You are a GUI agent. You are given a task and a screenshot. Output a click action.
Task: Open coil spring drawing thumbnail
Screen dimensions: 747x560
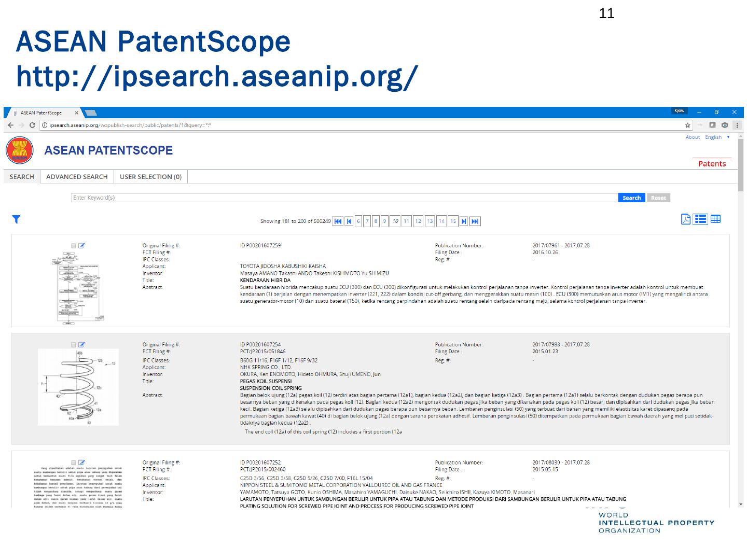click(x=78, y=387)
